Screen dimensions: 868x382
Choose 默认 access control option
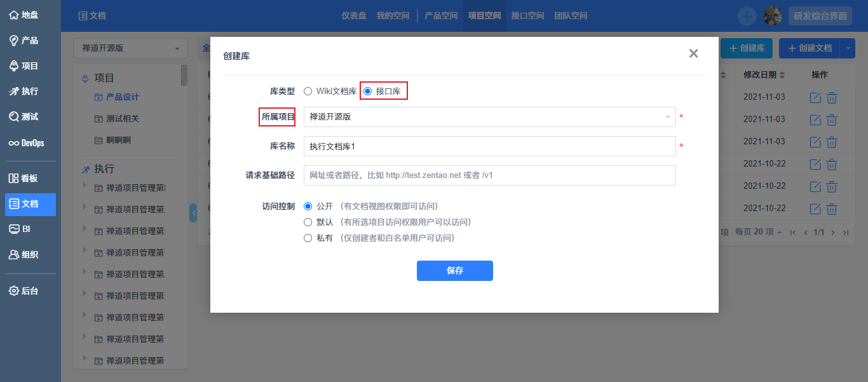308,223
